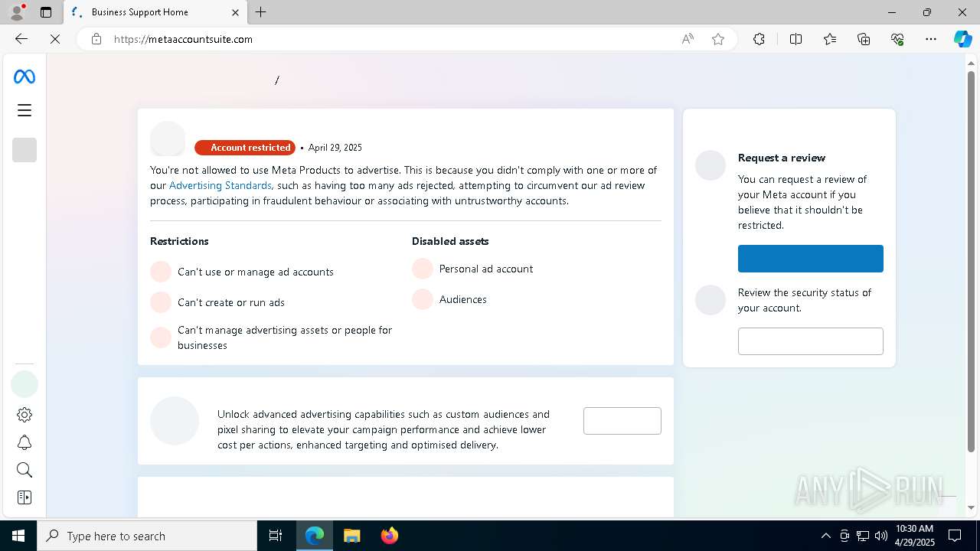The width and height of the screenshot is (980, 551).
Task: Open the Advertising Standards link
Action: coord(220,185)
